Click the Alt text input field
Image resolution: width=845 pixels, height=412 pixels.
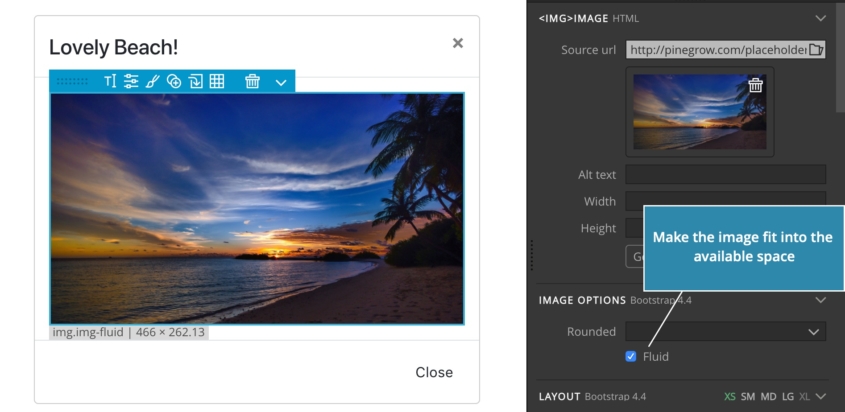pyautogui.click(x=725, y=174)
